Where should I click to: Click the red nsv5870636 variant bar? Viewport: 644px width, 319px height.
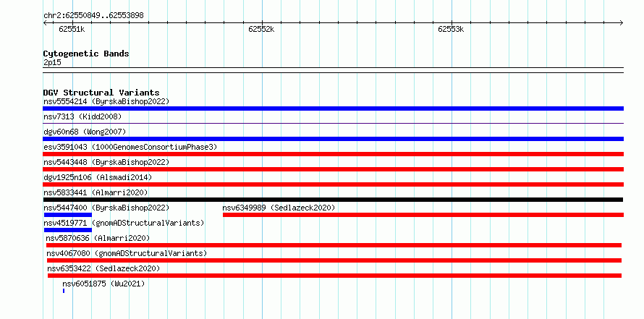pyautogui.click(x=334, y=245)
